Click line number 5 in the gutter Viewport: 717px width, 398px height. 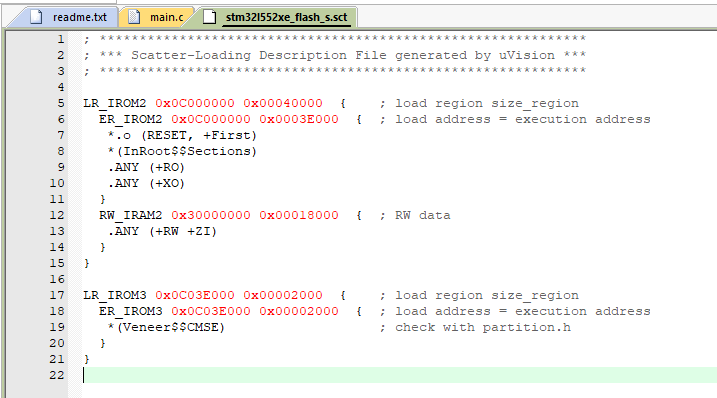pos(61,103)
